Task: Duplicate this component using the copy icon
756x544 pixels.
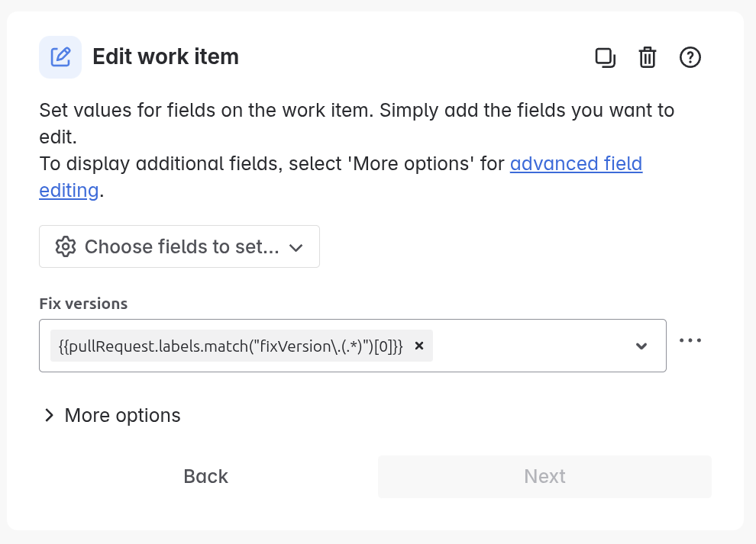Action: [x=605, y=57]
